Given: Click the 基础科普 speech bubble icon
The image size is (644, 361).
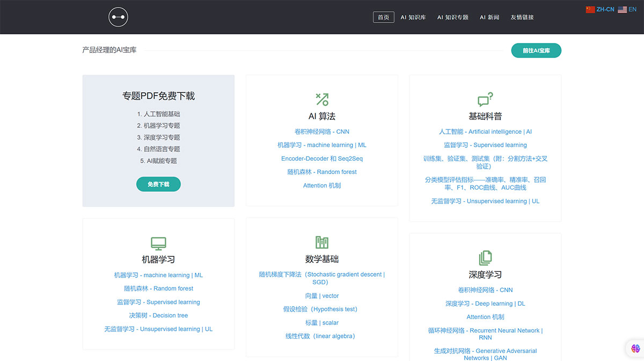Looking at the screenshot, I should tap(485, 98).
